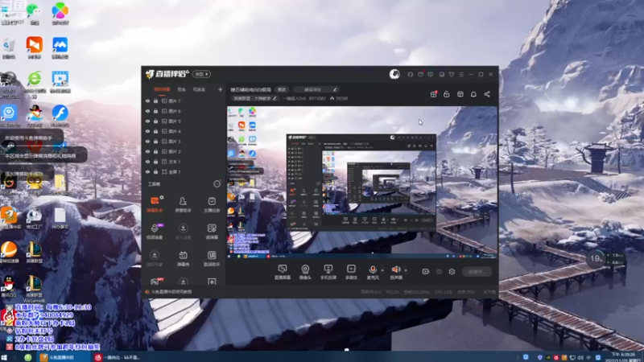This screenshot has width=644, height=362.
Task: Click the layout grid icon above the preview
Action: [460, 94]
